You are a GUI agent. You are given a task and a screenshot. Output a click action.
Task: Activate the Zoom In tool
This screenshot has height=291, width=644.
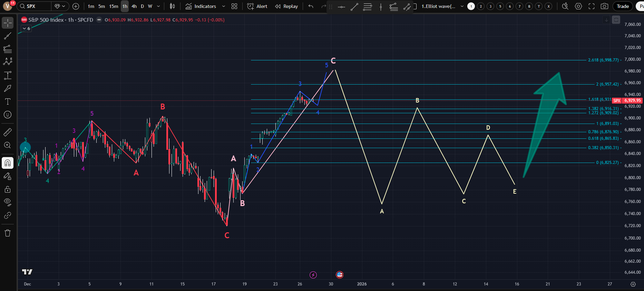click(8, 145)
